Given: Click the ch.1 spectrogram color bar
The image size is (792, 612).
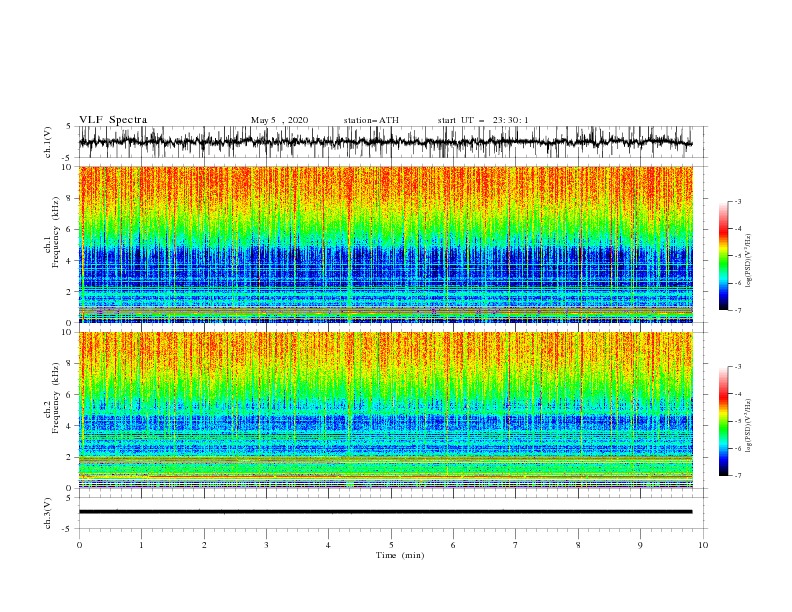Looking at the screenshot, I should point(723,256).
